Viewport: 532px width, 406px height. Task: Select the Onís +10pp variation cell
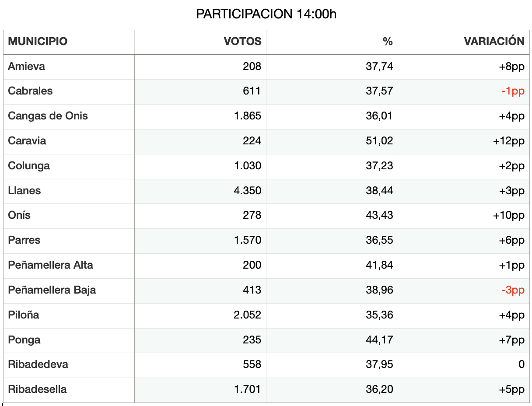[464, 216]
